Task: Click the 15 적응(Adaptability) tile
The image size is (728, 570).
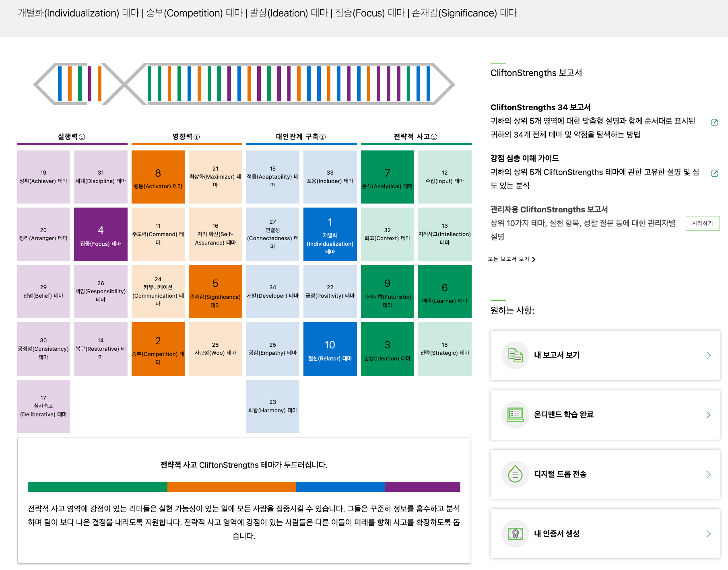Action: (273, 177)
